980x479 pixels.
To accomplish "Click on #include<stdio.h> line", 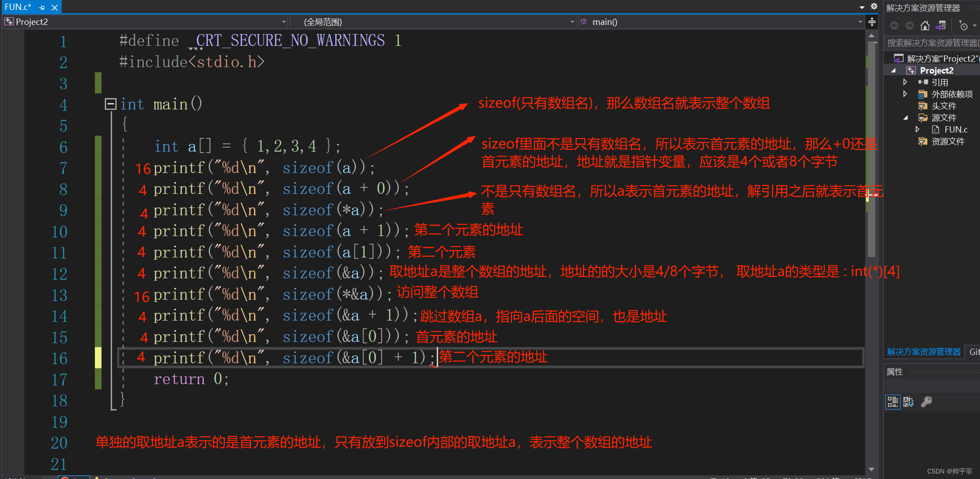I will coord(192,62).
